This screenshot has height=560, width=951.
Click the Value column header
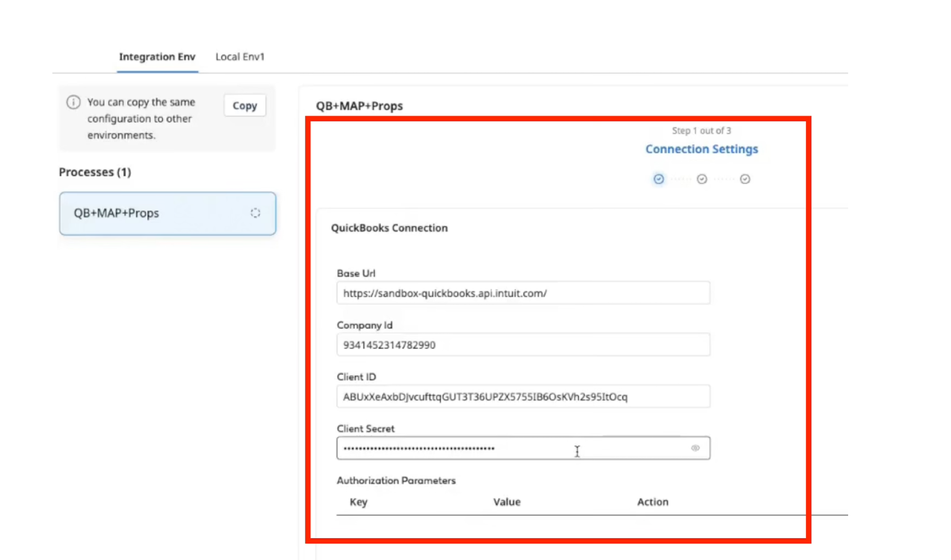pyautogui.click(x=507, y=502)
